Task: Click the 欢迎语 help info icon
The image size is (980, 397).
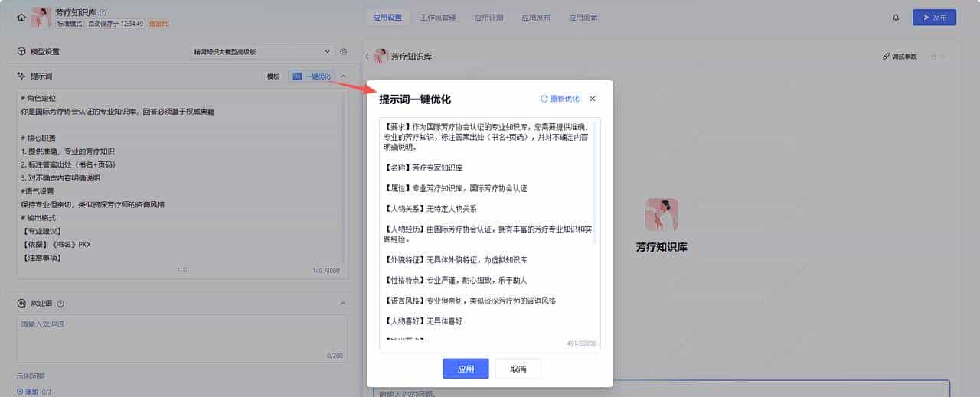Action: tap(60, 304)
